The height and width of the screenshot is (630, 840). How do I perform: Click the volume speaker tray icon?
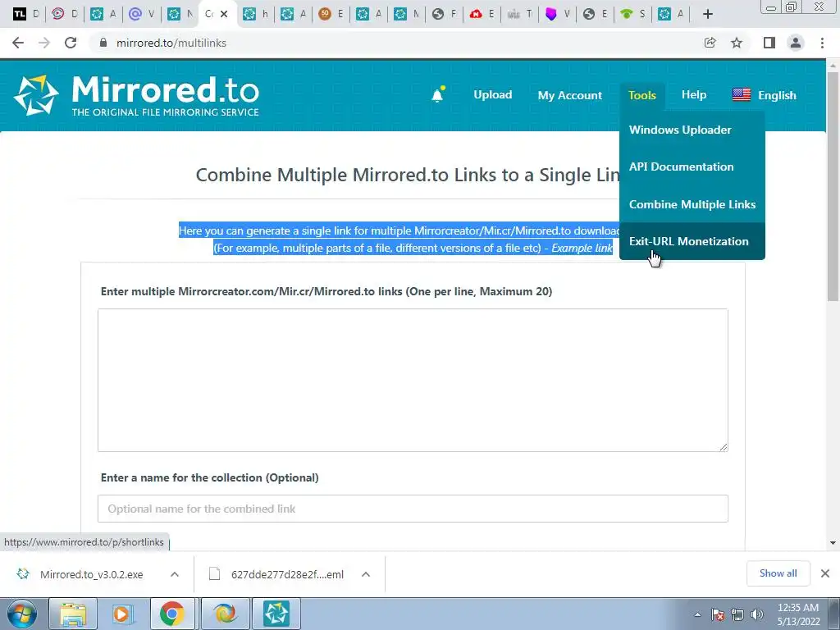[757, 614]
